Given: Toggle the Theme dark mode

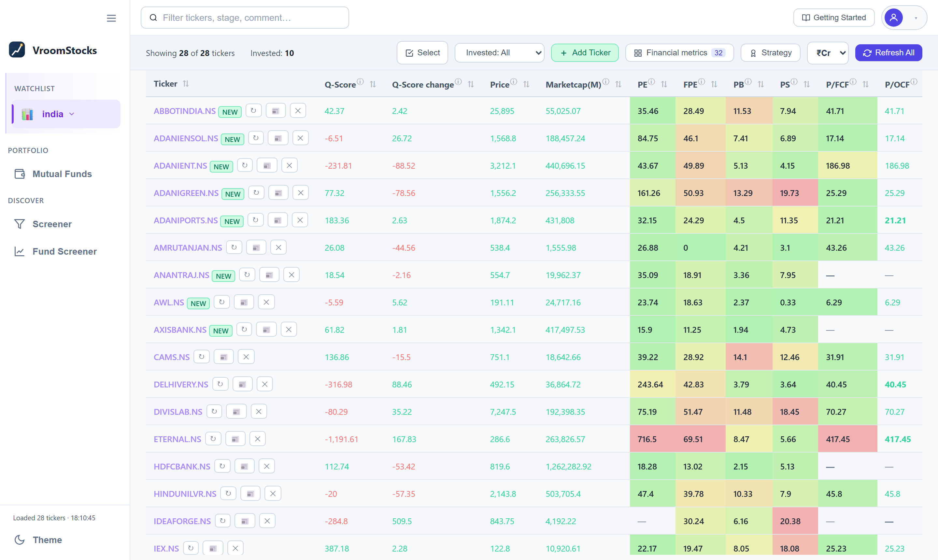Looking at the screenshot, I should [x=38, y=540].
